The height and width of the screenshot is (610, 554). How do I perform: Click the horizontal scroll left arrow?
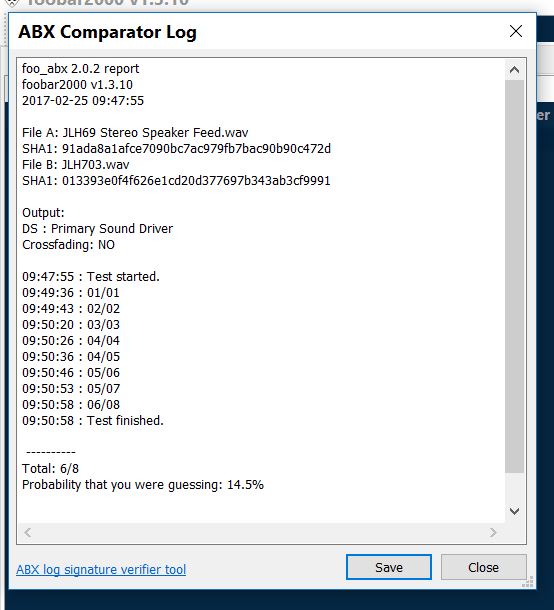(28, 532)
